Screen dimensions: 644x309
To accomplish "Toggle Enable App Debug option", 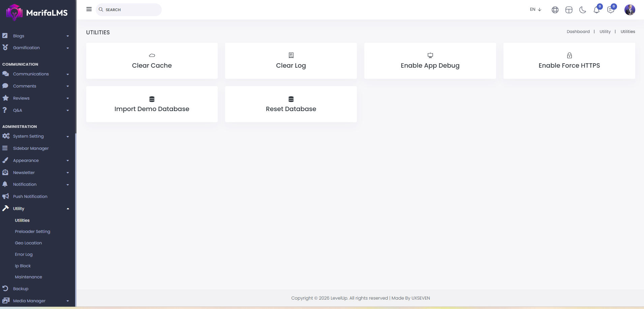I will (x=430, y=61).
